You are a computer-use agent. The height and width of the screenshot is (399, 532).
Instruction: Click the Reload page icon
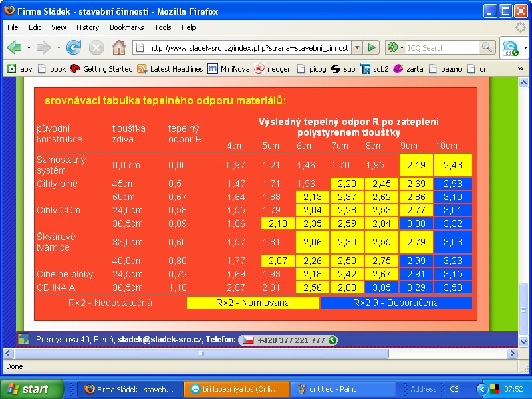coord(74,47)
